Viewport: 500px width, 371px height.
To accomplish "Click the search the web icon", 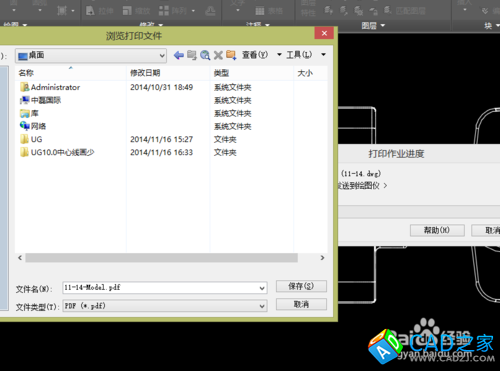I will tap(205, 55).
